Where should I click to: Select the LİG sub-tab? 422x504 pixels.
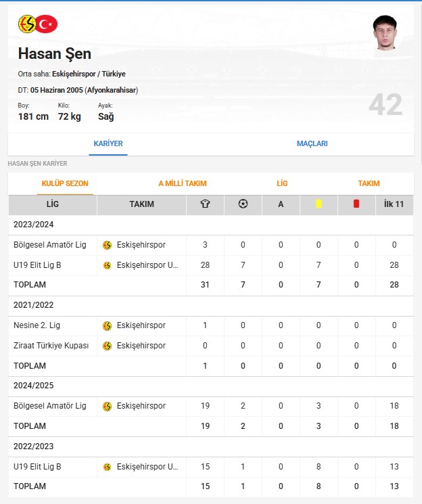pos(282,183)
